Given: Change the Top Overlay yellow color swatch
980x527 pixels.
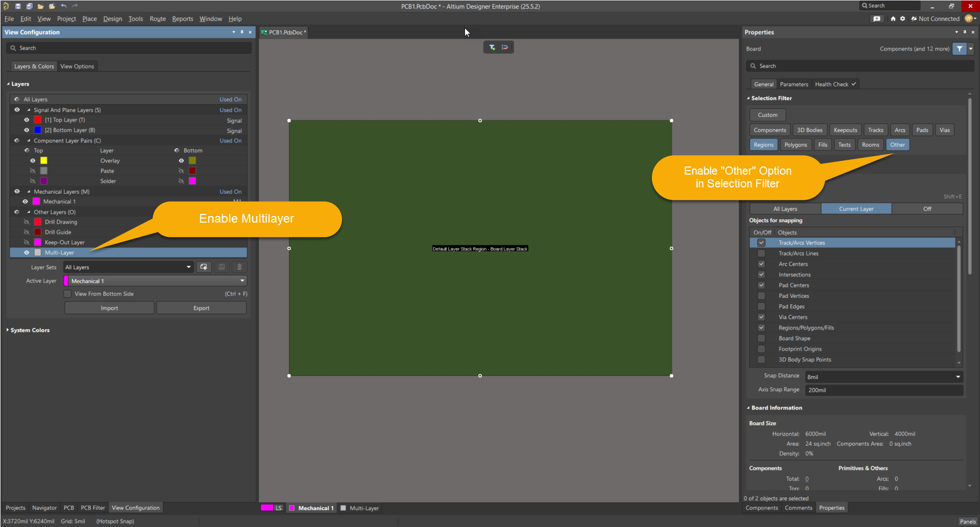Looking at the screenshot, I should tap(44, 161).
